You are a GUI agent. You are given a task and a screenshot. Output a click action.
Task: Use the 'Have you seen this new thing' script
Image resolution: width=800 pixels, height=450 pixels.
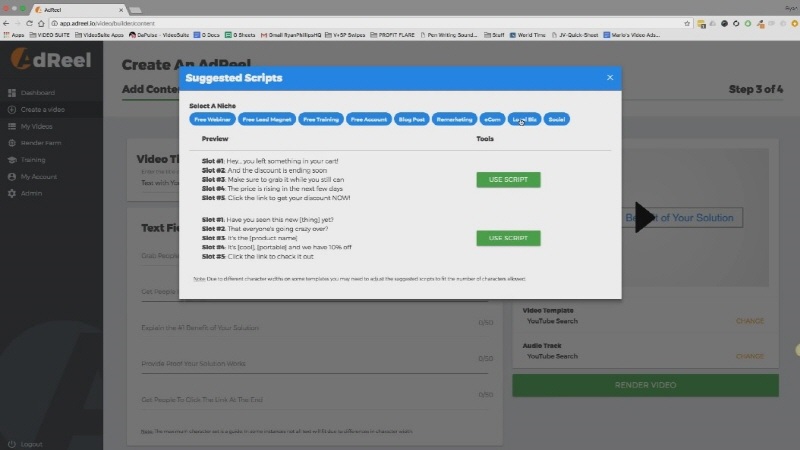(x=508, y=238)
